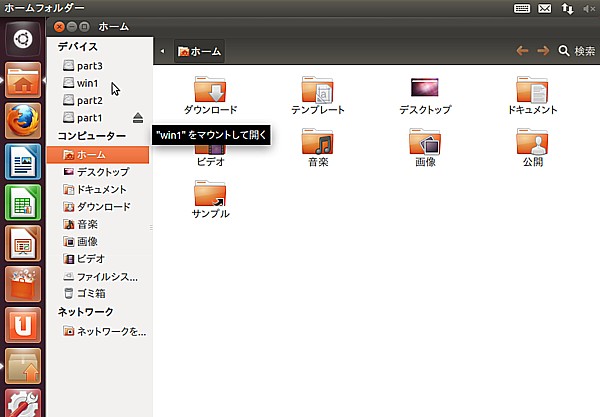This screenshot has width=600, height=417.
Task: Go back with the left arrow
Action: click(522, 50)
